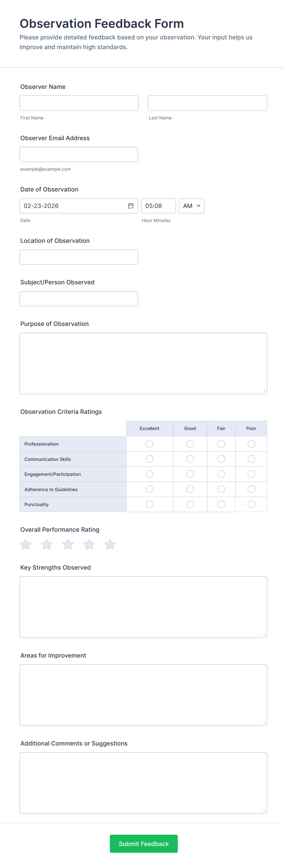This screenshot has width=284, height=868.
Task: Click the First Name input field
Action: pyautogui.click(x=79, y=103)
